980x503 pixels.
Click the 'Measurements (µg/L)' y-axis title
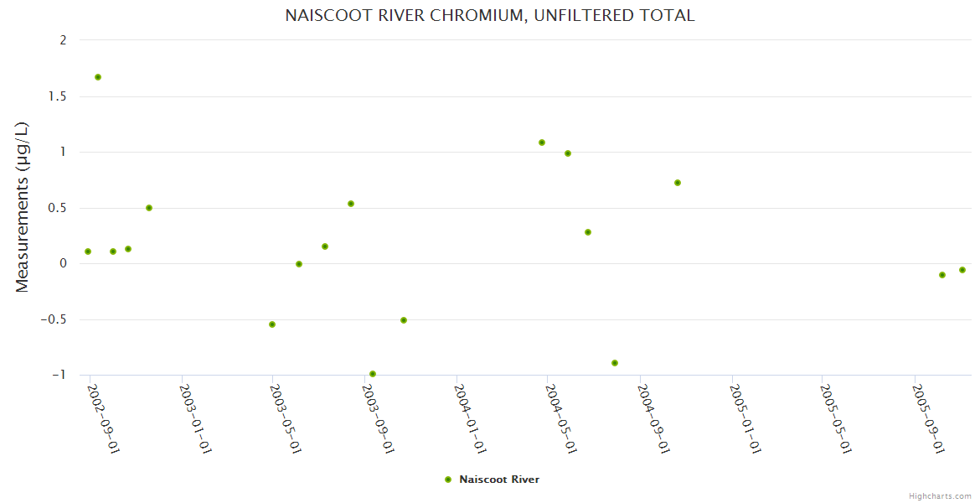[x=22, y=208]
